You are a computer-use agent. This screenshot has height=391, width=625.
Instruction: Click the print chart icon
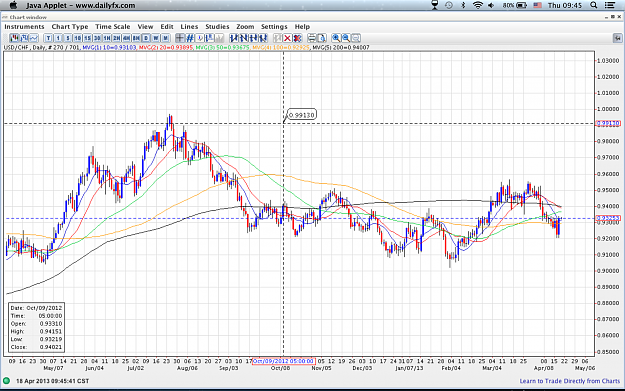tap(312, 38)
